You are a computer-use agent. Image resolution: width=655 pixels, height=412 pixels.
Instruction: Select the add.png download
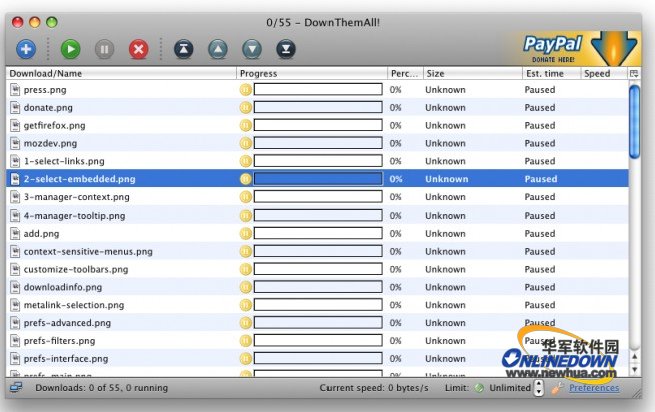(317, 234)
